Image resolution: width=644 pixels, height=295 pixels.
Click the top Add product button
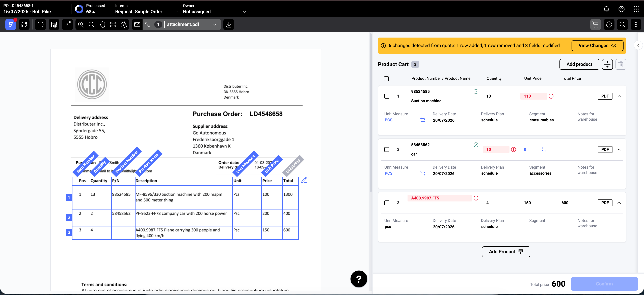(579, 64)
